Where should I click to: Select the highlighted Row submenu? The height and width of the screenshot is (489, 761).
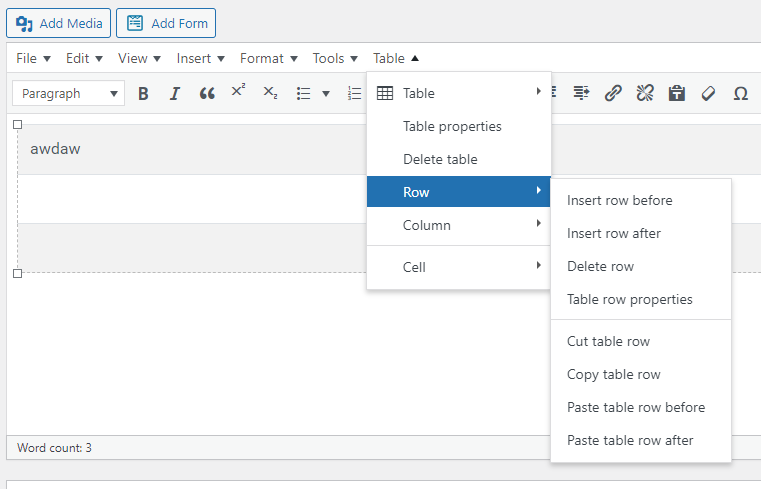459,192
